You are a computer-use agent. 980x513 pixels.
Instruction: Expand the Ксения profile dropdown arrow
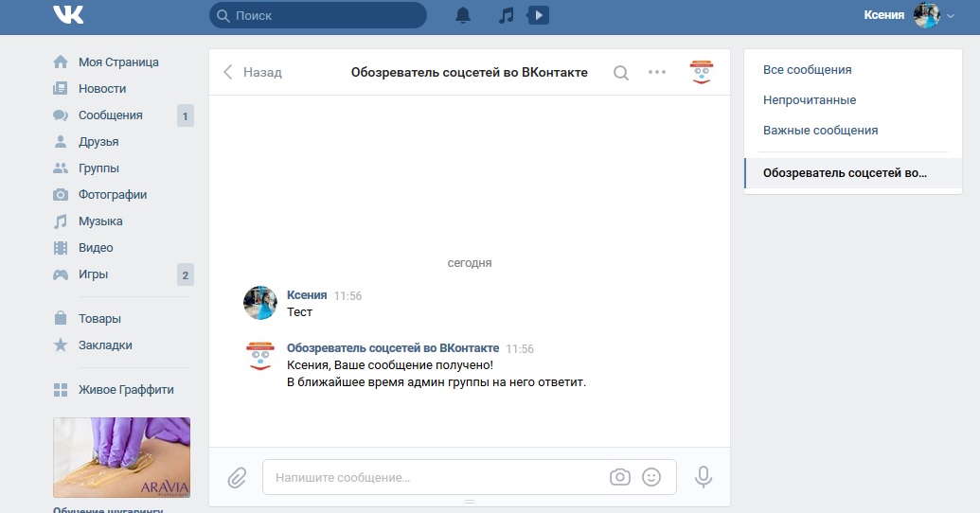[x=951, y=16]
